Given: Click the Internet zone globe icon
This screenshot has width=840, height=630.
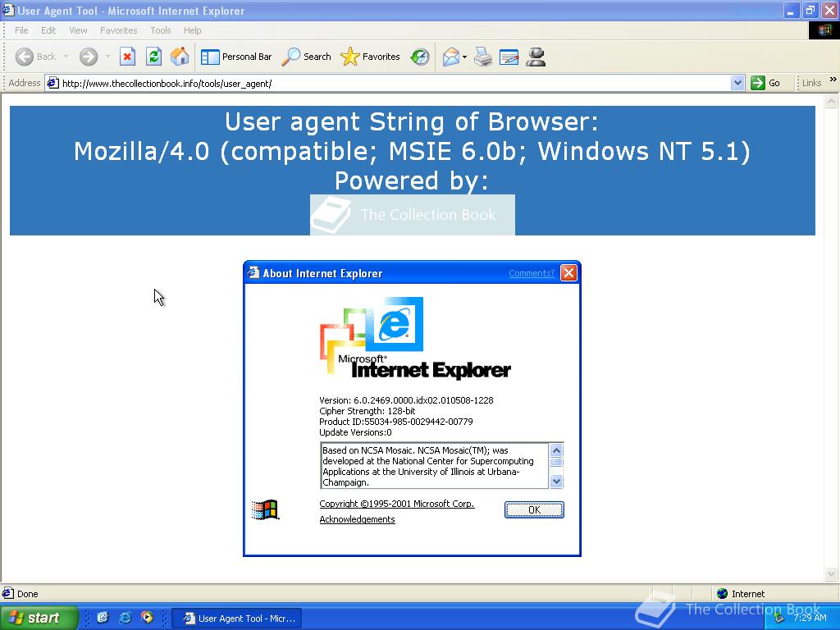Looking at the screenshot, I should (x=722, y=594).
